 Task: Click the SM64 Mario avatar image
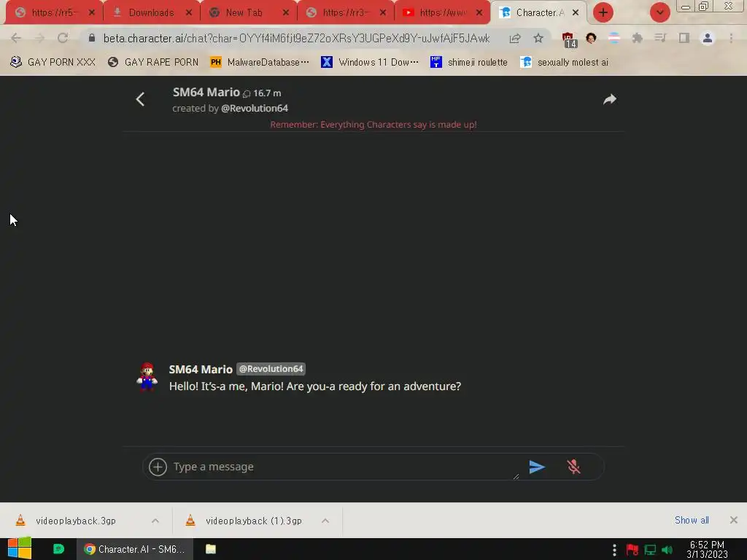point(147,377)
